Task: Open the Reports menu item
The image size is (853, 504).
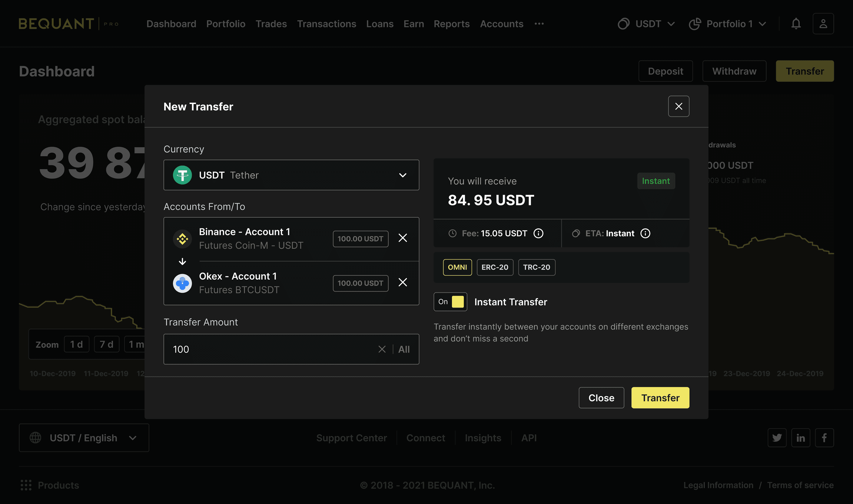Action: pos(451,24)
